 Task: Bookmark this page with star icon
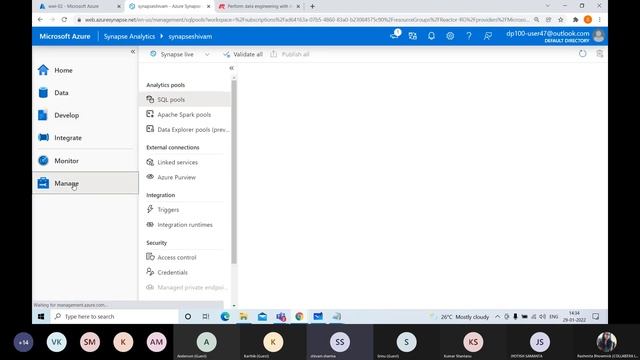coord(561,20)
